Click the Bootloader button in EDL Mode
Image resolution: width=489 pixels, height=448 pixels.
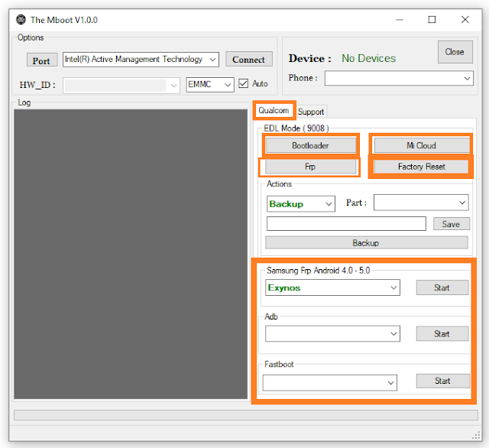click(x=311, y=145)
